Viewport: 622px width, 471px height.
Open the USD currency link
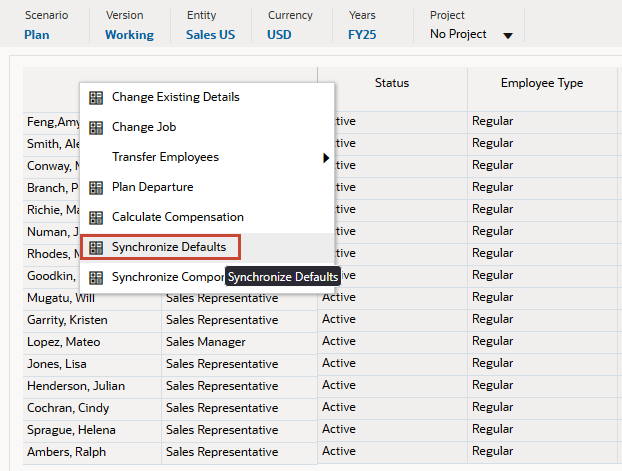(279, 35)
